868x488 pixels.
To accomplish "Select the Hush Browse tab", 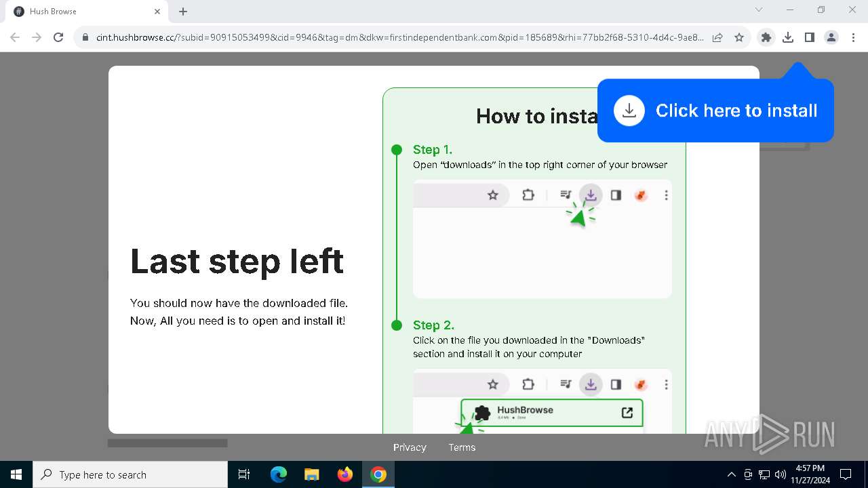I will 87,12.
